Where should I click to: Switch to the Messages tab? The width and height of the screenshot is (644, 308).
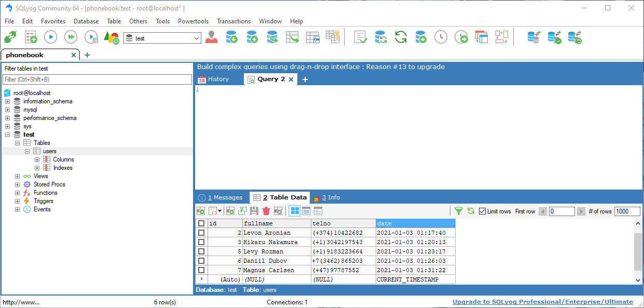click(221, 197)
